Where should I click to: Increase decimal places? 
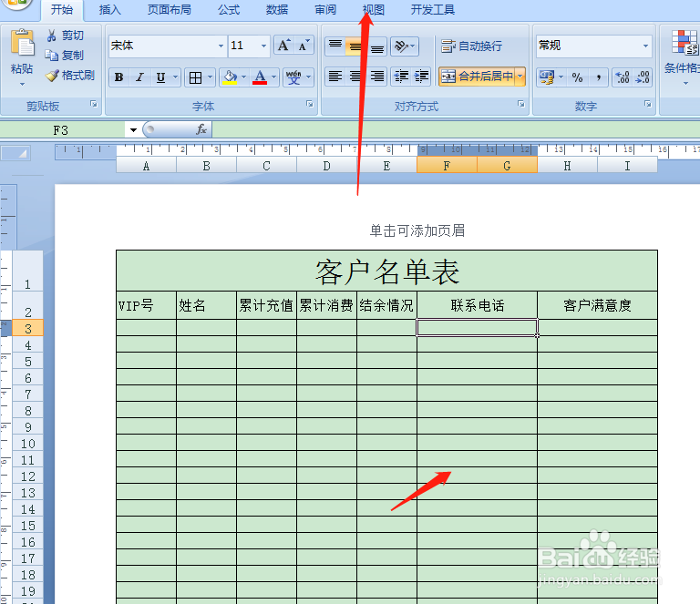tap(623, 77)
